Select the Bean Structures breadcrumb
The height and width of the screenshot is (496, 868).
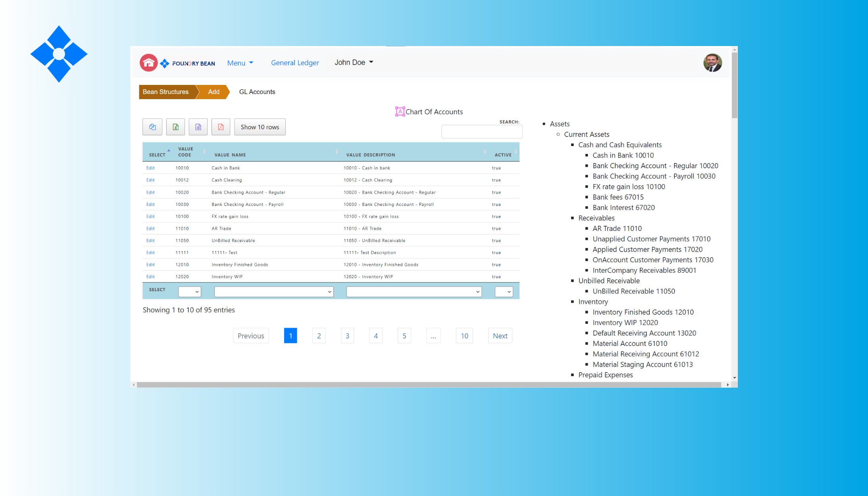tap(166, 92)
